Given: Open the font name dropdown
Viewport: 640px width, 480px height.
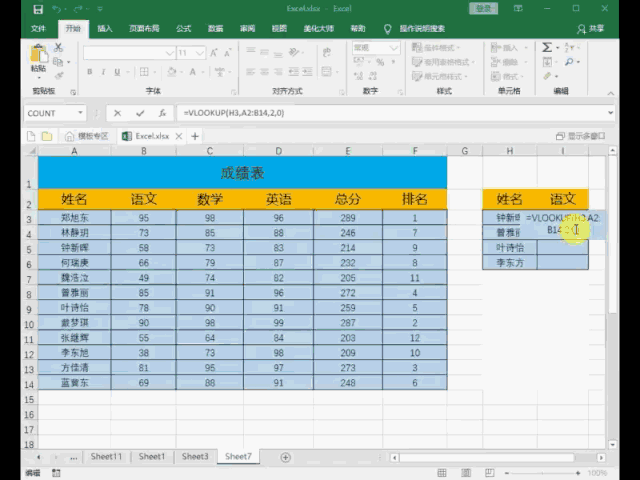Looking at the screenshot, I should tap(170, 53).
